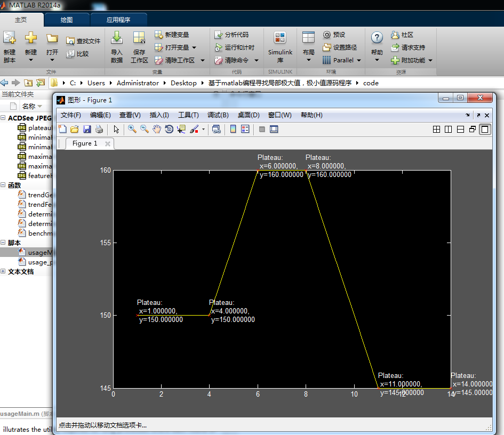Open the File (文件) menu in Figure window

[71, 115]
